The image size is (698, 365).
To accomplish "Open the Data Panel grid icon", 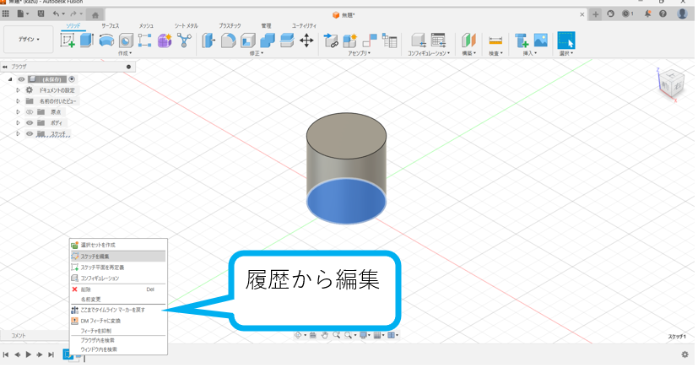I will point(6,14).
